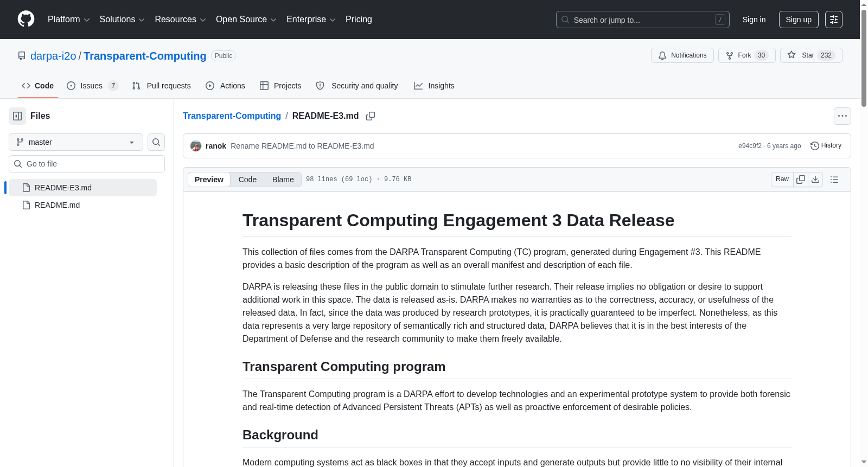Viewport: 868px width, 467px height.
Task: Copy the README-E3.md file path
Action: [371, 116]
